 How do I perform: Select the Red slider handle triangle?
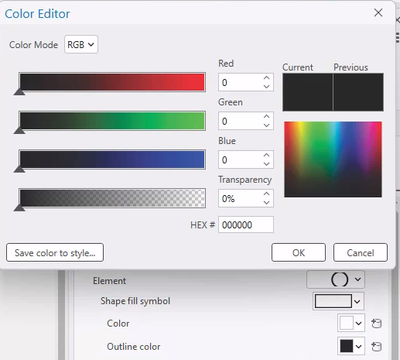click(x=19, y=92)
